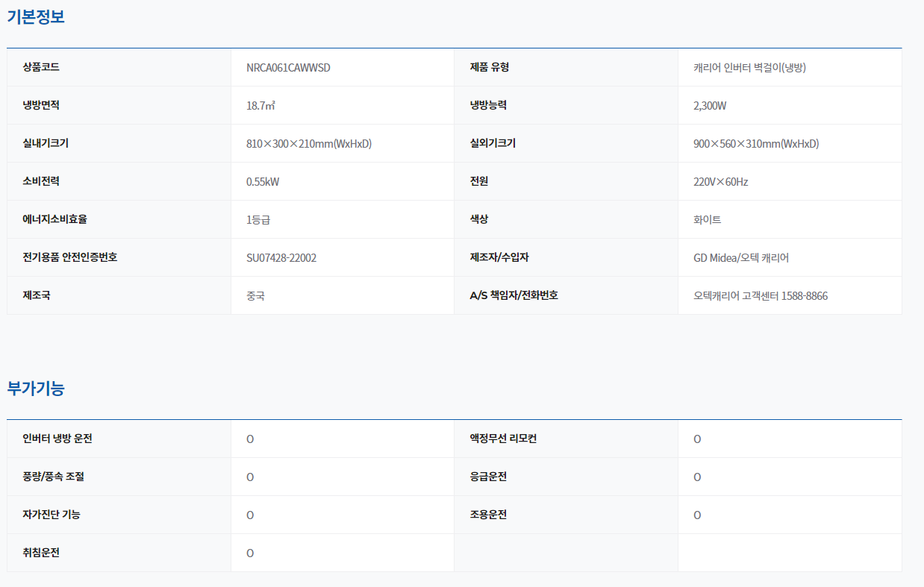Click the cooling area value 18.7㎡
This screenshot has height=587, width=924.
(260, 106)
